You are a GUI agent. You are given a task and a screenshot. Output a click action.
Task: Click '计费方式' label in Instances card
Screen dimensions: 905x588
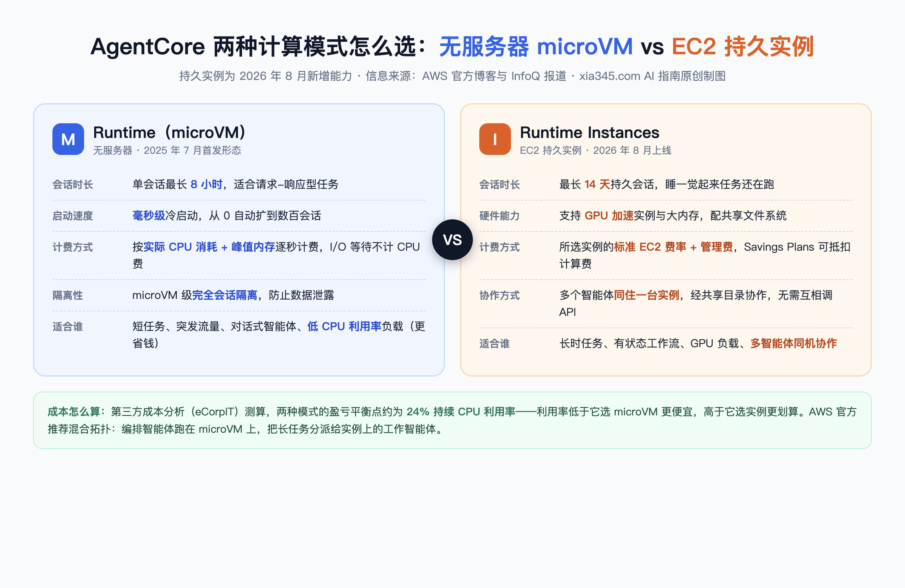click(499, 247)
